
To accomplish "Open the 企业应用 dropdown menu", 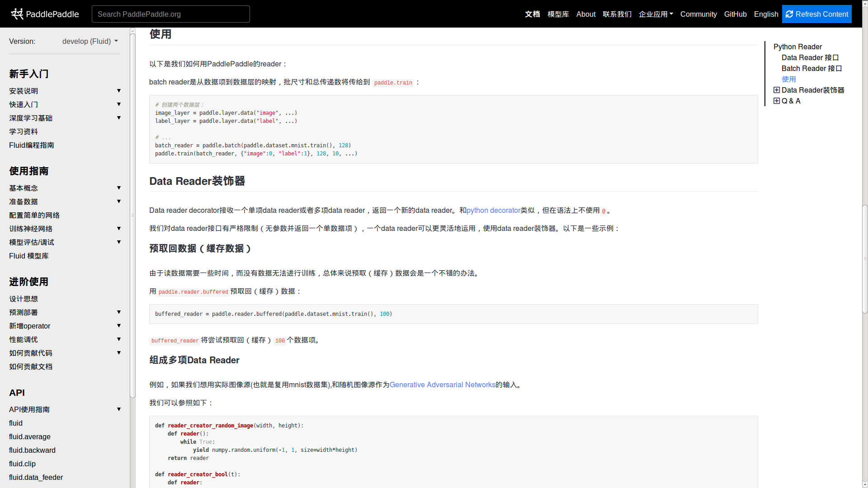I will click(656, 14).
